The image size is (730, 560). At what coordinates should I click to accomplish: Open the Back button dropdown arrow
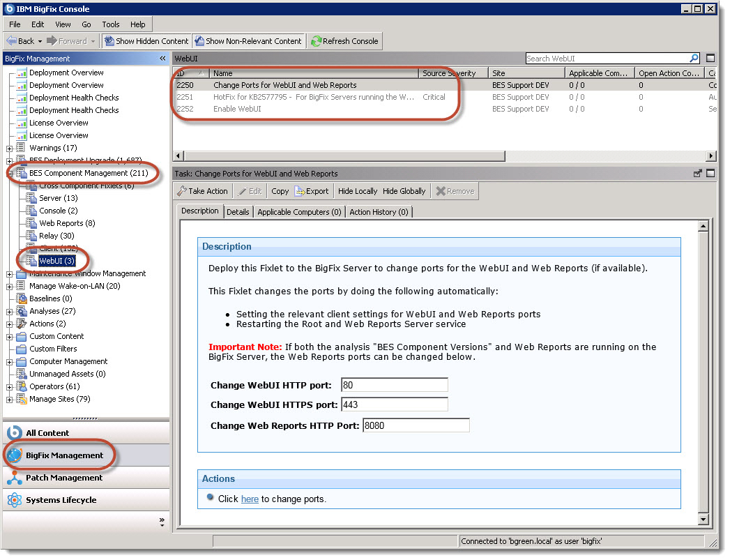tap(41, 40)
